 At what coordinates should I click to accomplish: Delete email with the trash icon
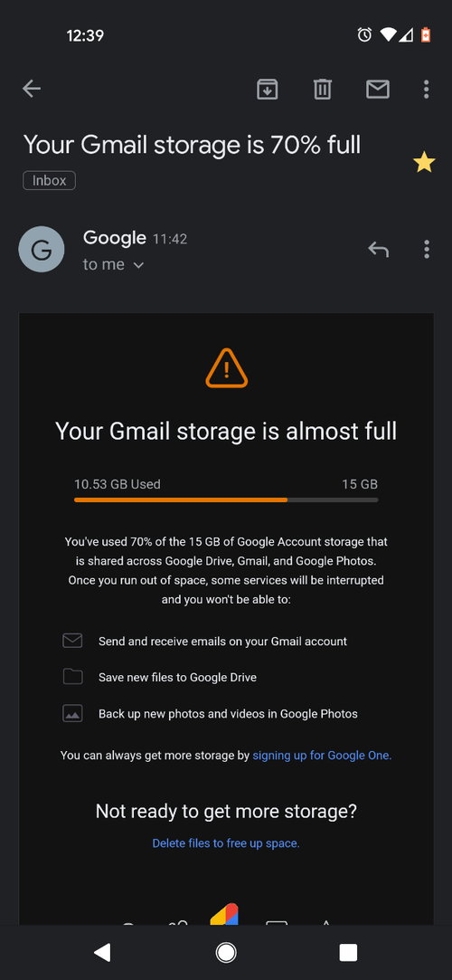point(322,90)
